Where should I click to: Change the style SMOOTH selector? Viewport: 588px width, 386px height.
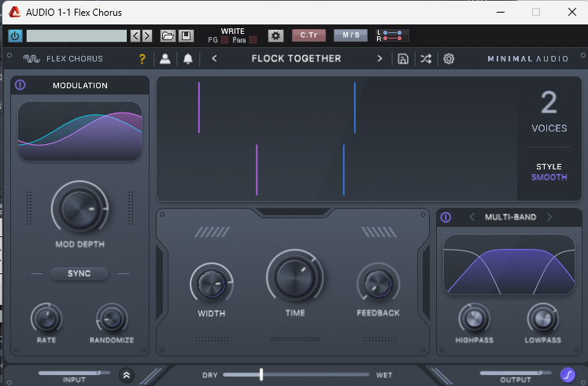(549, 177)
